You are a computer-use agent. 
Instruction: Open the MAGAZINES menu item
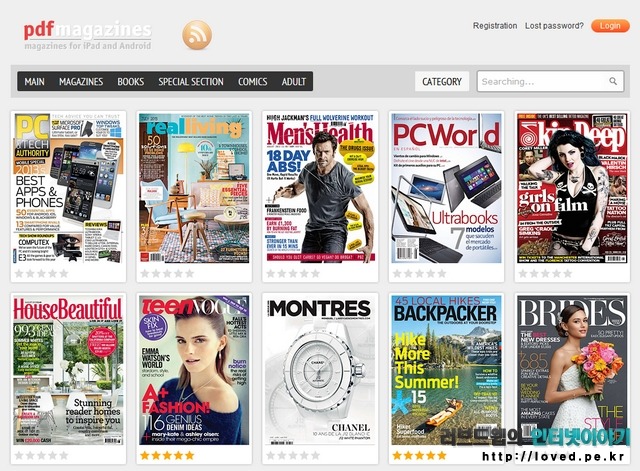point(81,82)
